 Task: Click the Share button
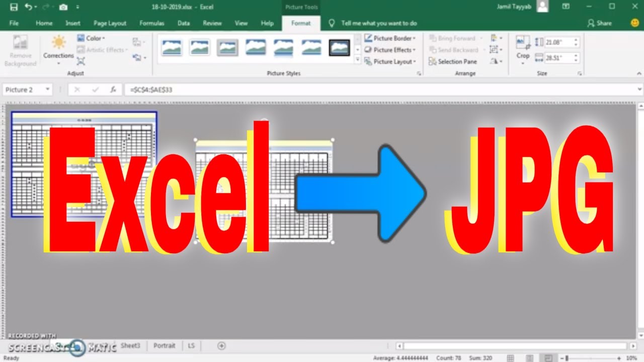(600, 23)
